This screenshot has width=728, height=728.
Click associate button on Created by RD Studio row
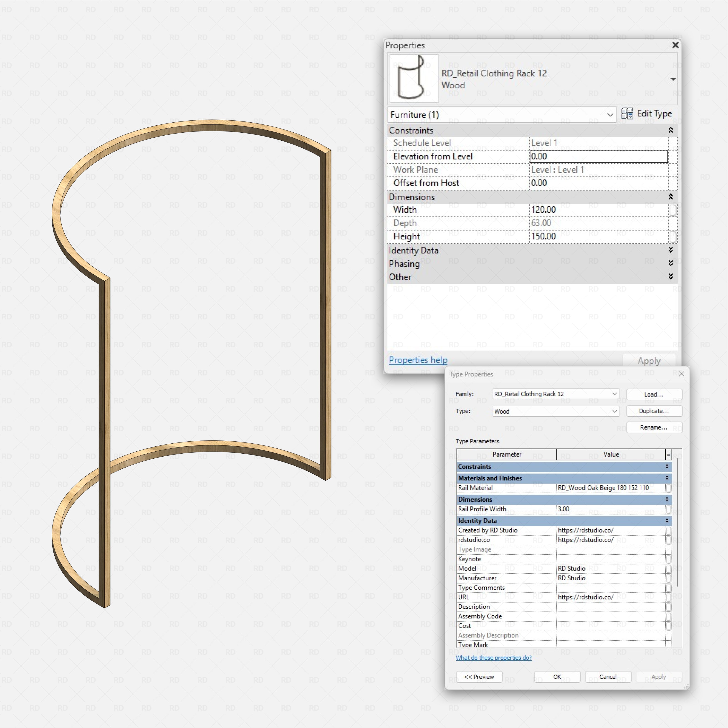(x=668, y=531)
